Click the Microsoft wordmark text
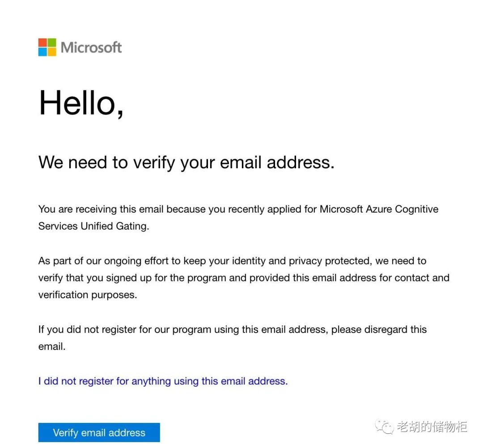 pyautogui.click(x=91, y=47)
